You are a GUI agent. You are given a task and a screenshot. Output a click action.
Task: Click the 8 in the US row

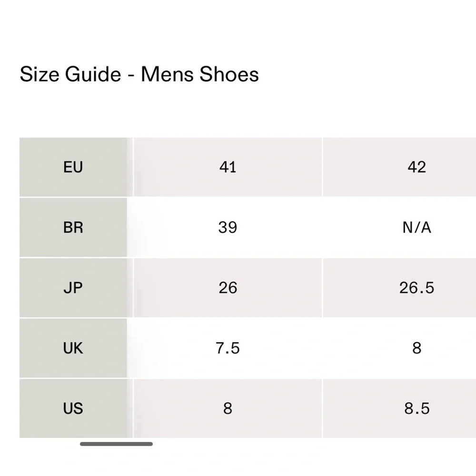pos(228,408)
